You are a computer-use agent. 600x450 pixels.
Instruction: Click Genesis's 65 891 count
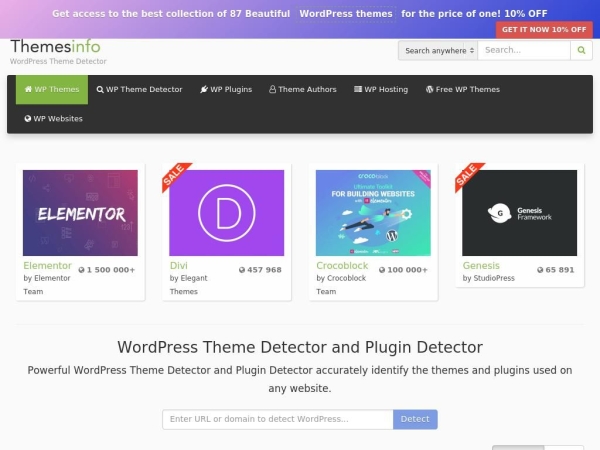pyautogui.click(x=556, y=270)
